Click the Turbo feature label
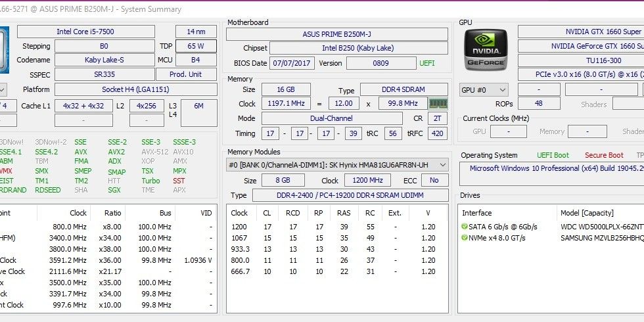This screenshot has width=644, height=322. 150,181
